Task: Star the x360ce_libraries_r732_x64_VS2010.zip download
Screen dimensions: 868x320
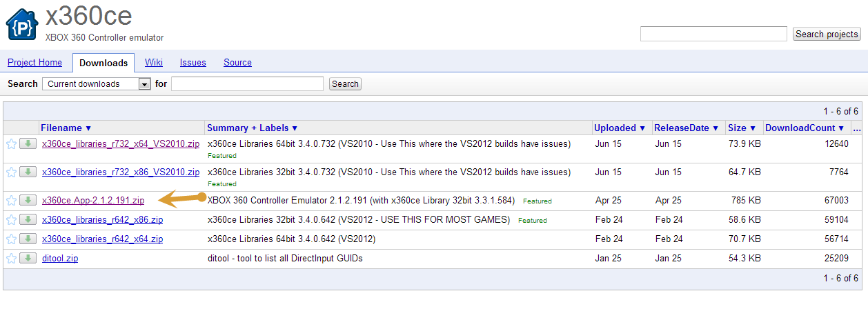Action: click(x=11, y=144)
